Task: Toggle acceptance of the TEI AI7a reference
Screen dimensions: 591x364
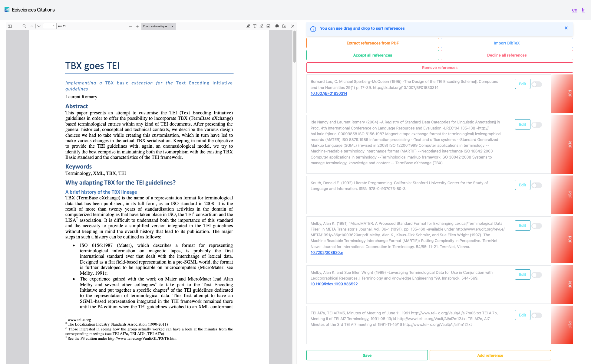Action: pos(537,315)
